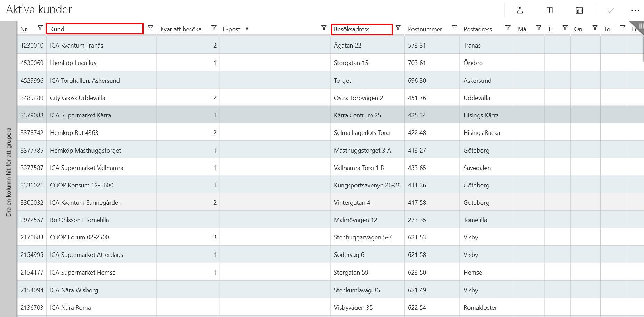Select Hemköp Masthuggstorget row
This screenshot has height=317, width=644.
pos(330,150)
